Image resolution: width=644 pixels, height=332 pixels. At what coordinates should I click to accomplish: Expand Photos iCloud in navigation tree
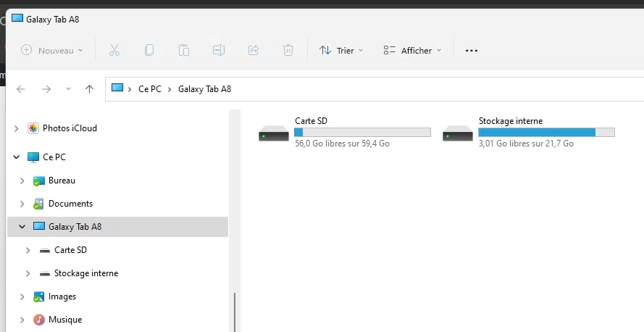tap(17, 128)
